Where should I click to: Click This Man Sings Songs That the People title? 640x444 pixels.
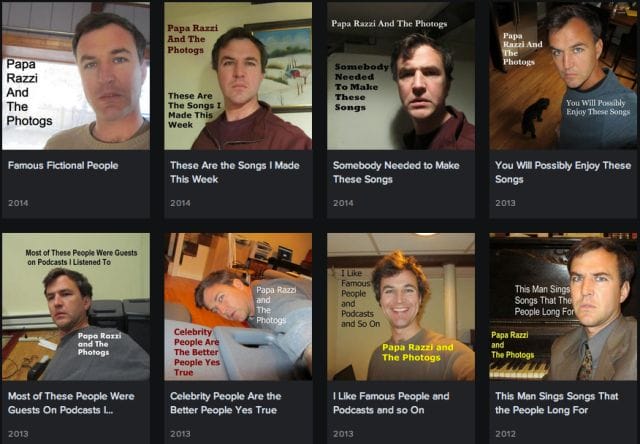pyautogui.click(x=557, y=403)
